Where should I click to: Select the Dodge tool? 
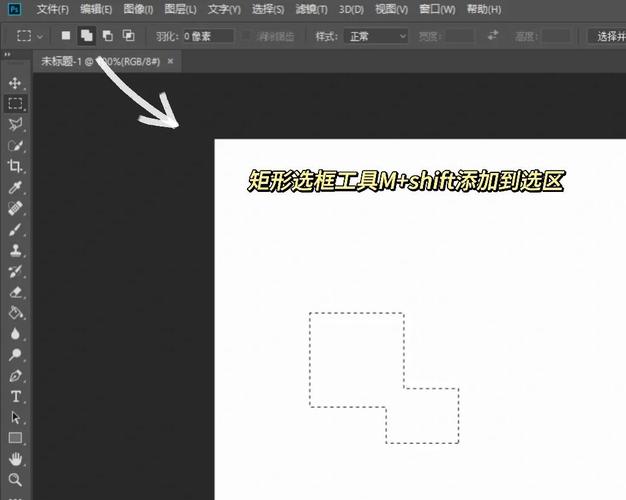click(16, 355)
